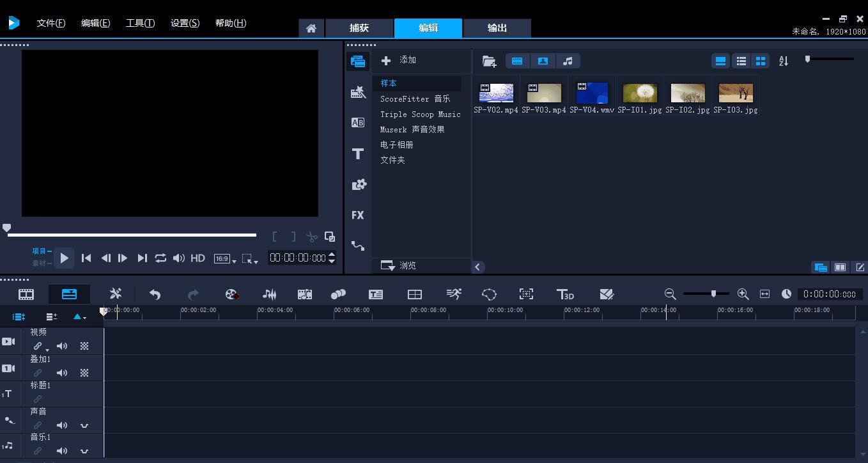Open the FX filter library panel

coord(357,215)
